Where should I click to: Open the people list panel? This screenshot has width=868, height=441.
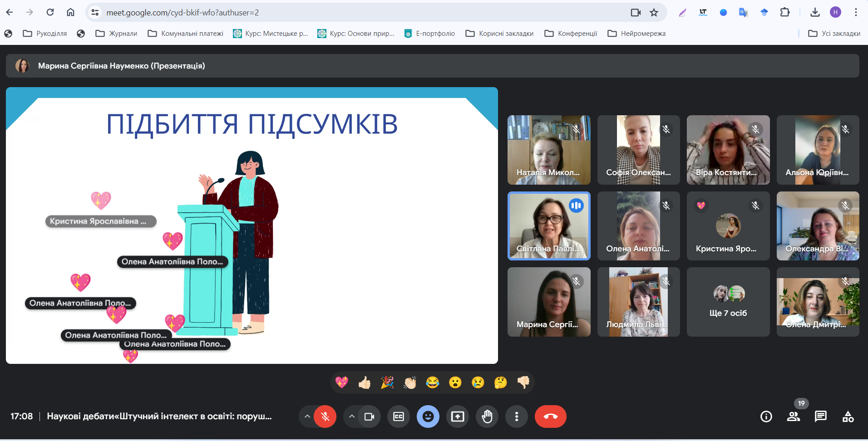tap(793, 416)
